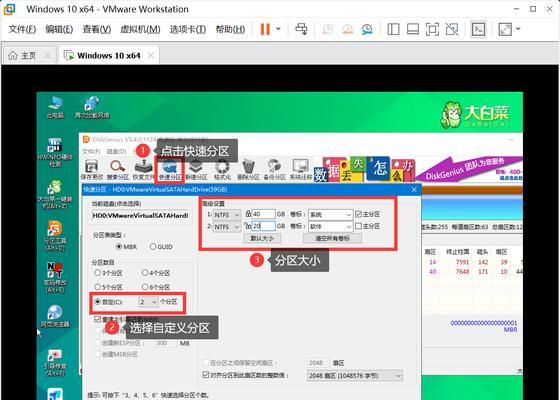The width and height of the screenshot is (560, 400).
Task: Open VMware 查看(V) menu
Action: click(x=97, y=29)
